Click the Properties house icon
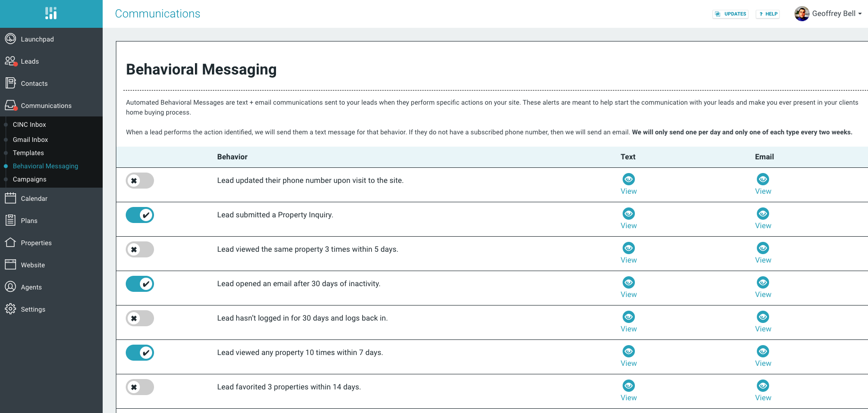868x413 pixels. pyautogui.click(x=10, y=242)
